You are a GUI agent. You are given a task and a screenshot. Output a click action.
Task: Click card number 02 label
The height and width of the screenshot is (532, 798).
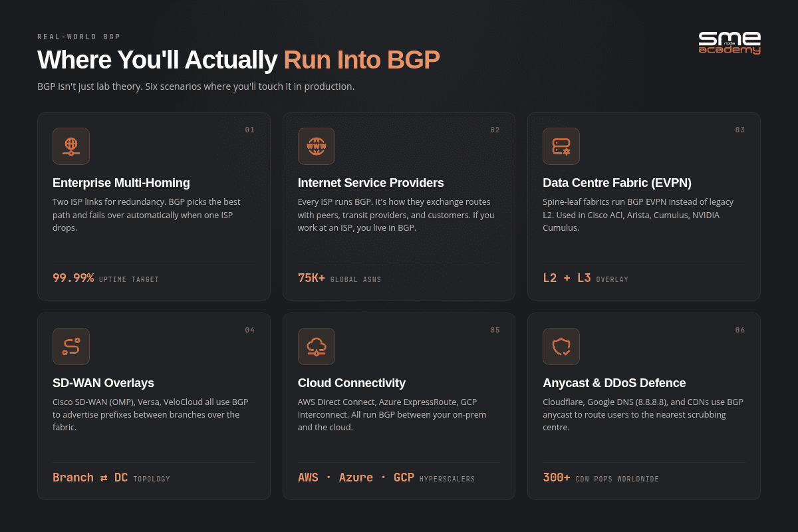coord(495,130)
